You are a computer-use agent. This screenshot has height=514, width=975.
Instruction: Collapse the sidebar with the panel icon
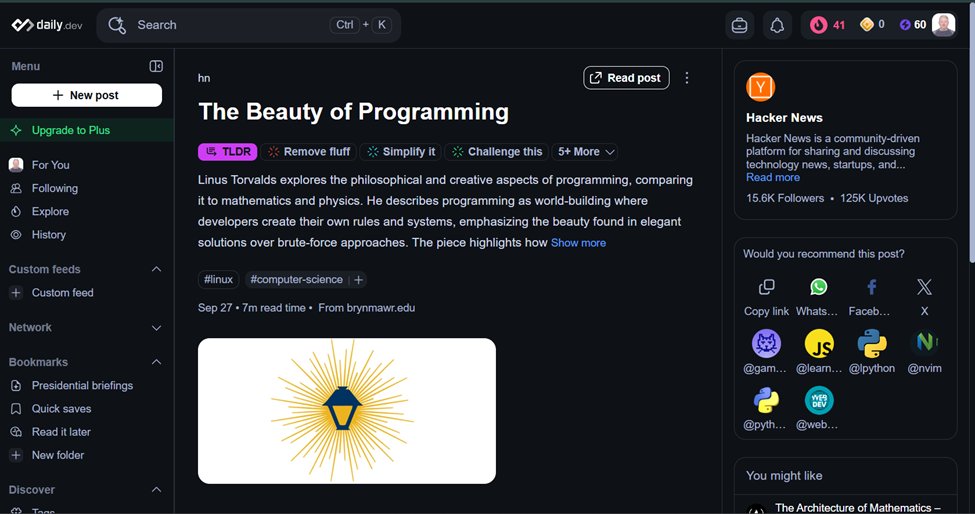(156, 66)
